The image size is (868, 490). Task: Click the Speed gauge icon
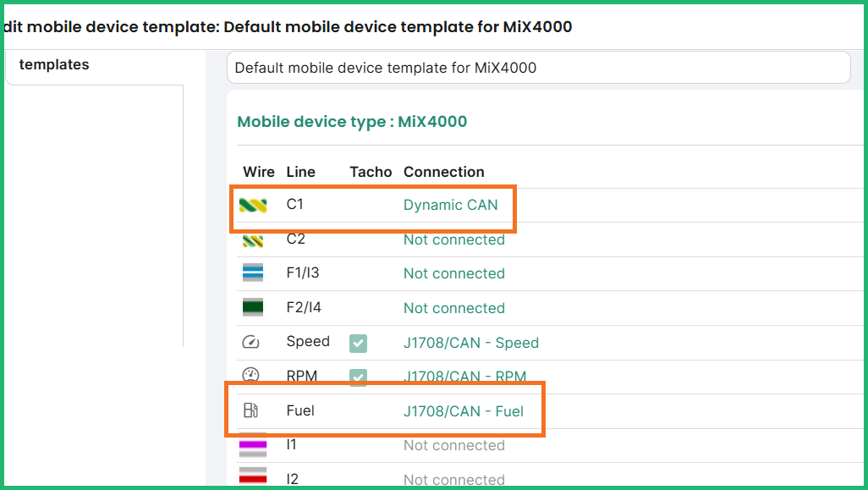pos(251,342)
